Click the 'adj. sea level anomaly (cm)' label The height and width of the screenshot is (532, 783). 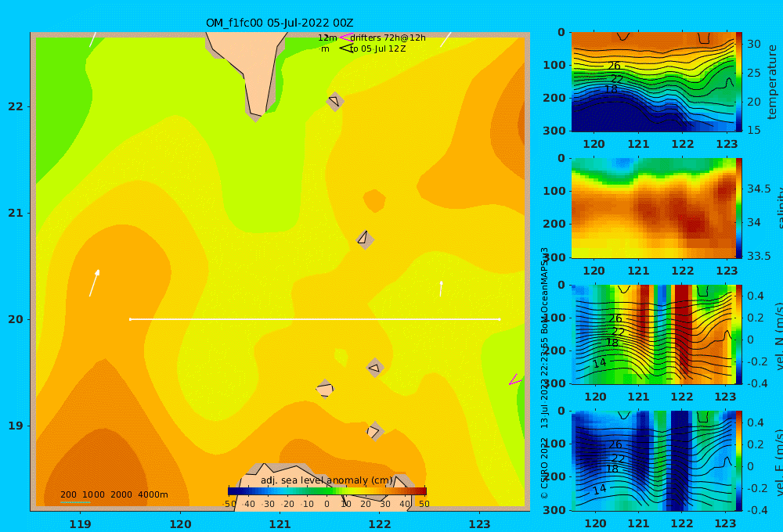click(x=327, y=480)
